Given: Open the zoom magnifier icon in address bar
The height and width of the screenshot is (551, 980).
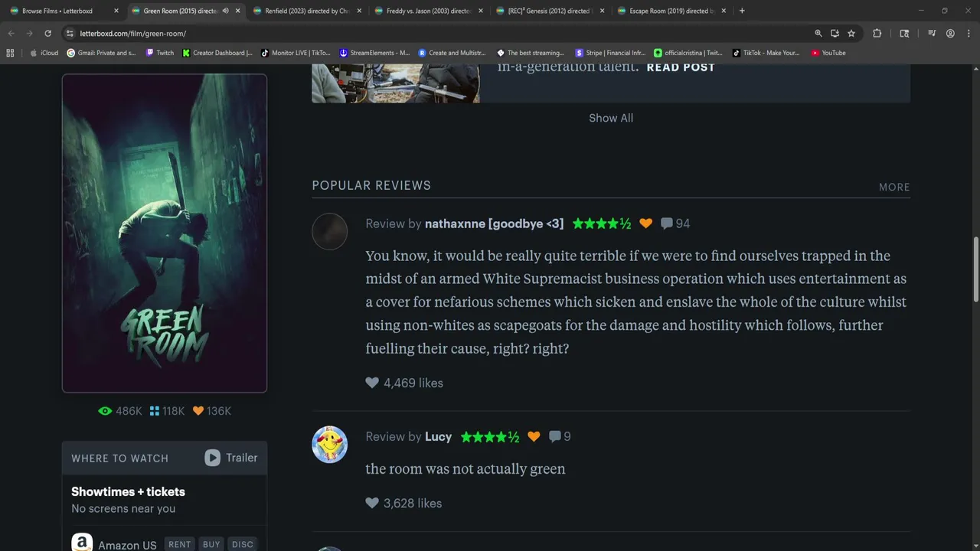Looking at the screenshot, I should click(818, 34).
